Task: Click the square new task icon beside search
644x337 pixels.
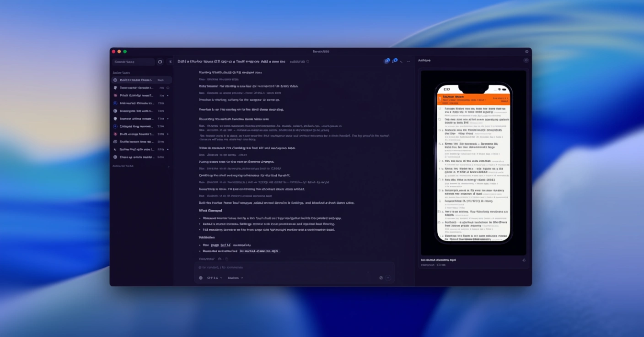Action: tap(160, 62)
